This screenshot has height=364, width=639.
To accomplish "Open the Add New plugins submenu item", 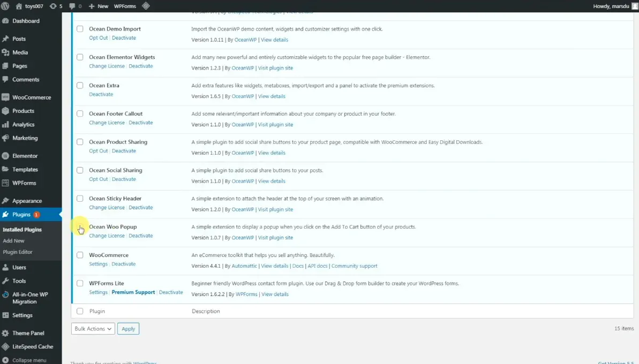I will click(14, 241).
